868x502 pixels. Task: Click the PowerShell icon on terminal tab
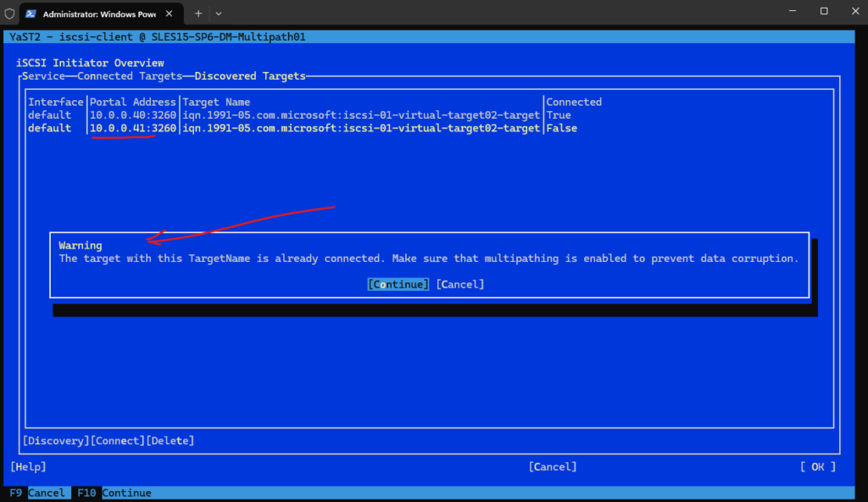click(31, 14)
